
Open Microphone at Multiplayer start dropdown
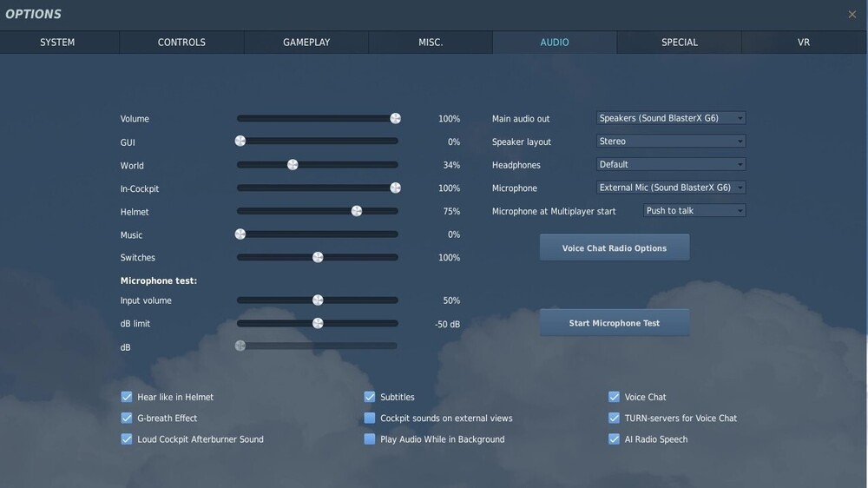pos(694,210)
